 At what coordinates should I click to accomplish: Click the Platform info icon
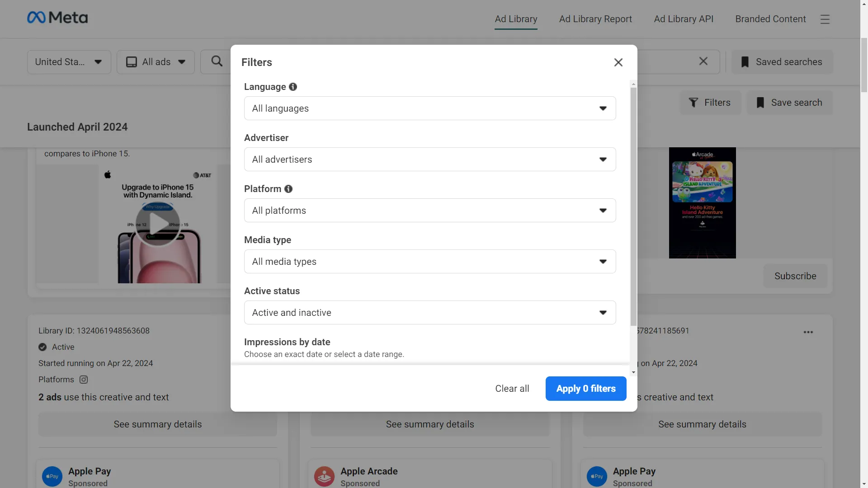[288, 189]
